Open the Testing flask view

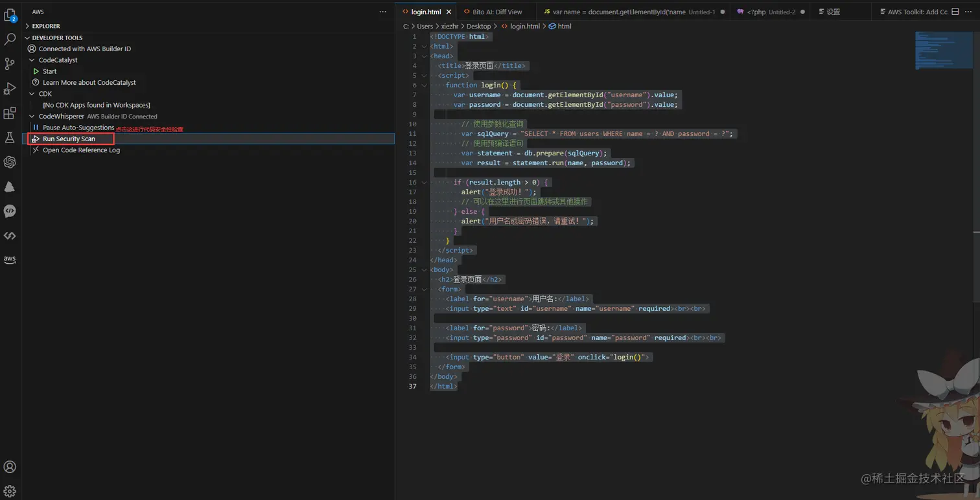pyautogui.click(x=10, y=137)
